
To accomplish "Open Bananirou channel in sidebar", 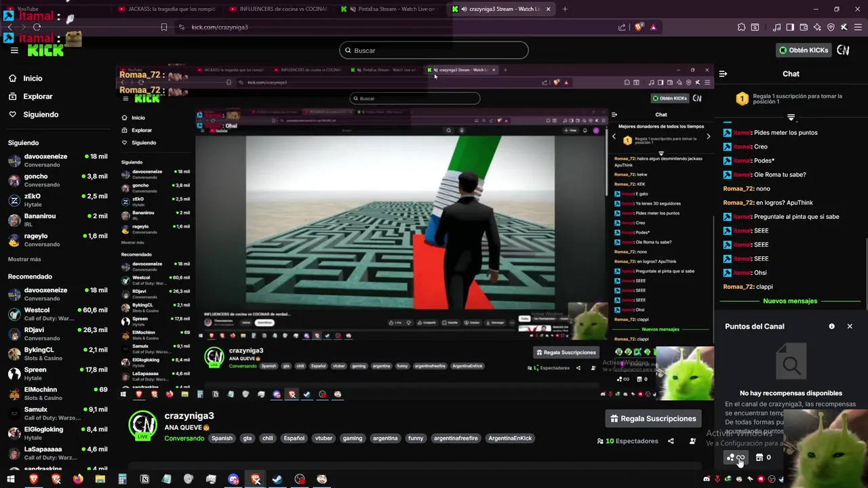I will [x=58, y=220].
